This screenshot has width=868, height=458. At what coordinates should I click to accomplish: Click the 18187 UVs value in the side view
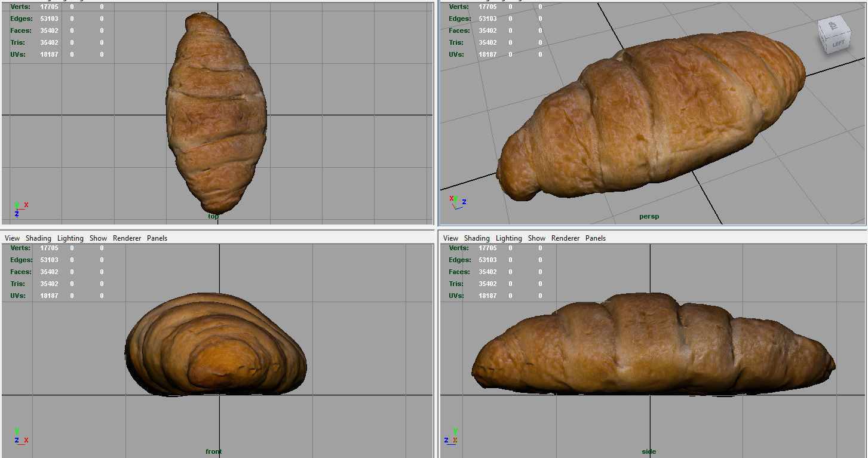coord(488,296)
